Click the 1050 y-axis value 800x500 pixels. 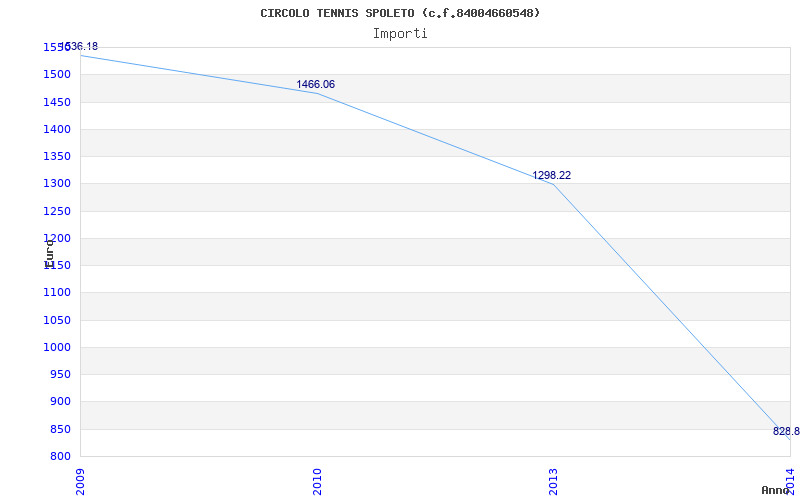(57, 320)
